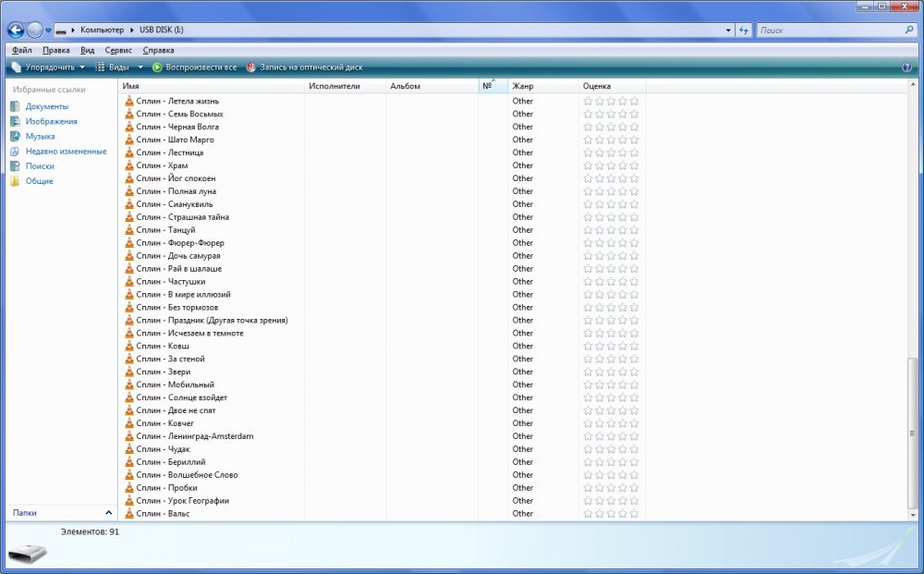The height and width of the screenshot is (574, 924).
Task: Sort by the Жанр column header
Action: tap(541, 86)
